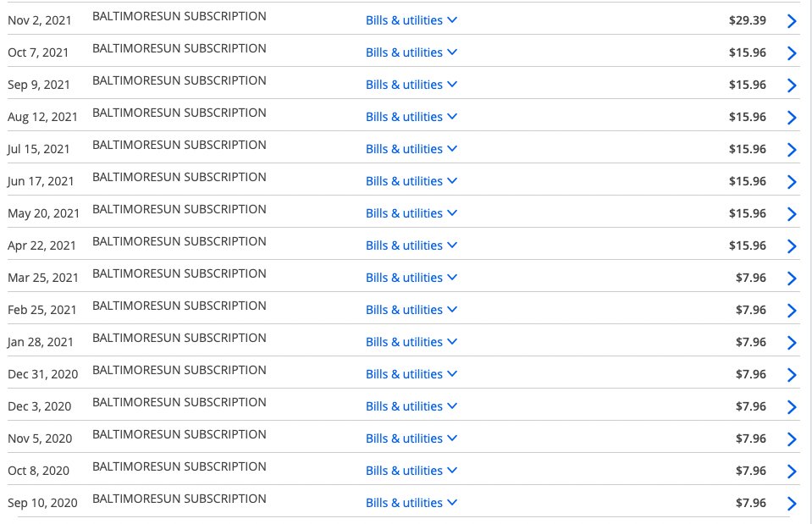Click the $7.96 amount on Sep 10, 2020 row
Screen dimensions: 812x524
click(x=751, y=502)
